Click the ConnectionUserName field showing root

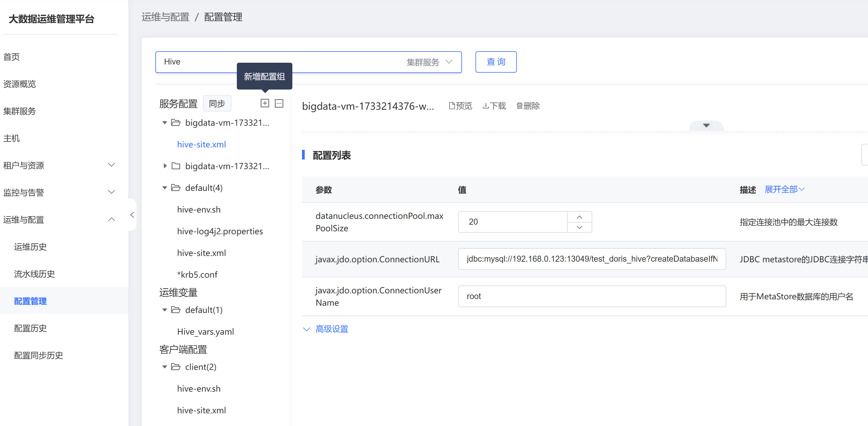point(592,296)
